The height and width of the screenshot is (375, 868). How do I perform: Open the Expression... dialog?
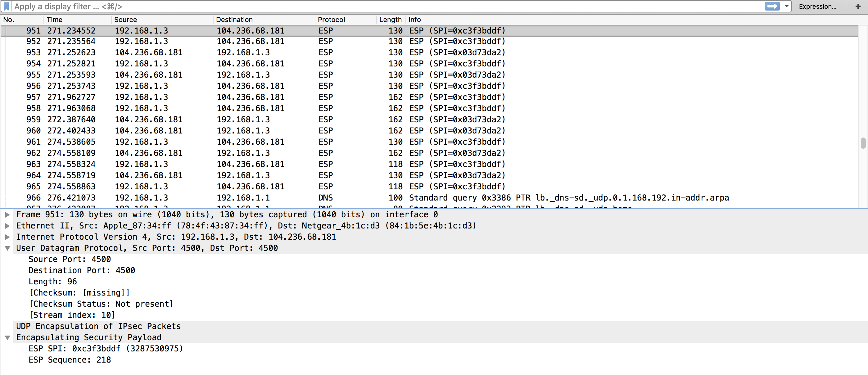coord(817,7)
